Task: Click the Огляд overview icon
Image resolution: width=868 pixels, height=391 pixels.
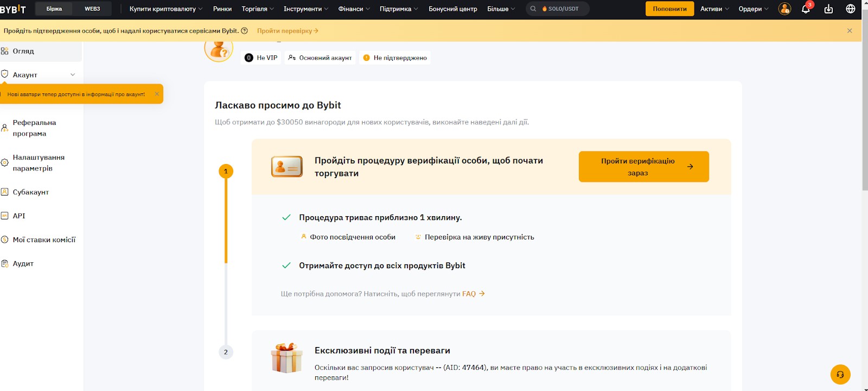Action: pos(4,51)
